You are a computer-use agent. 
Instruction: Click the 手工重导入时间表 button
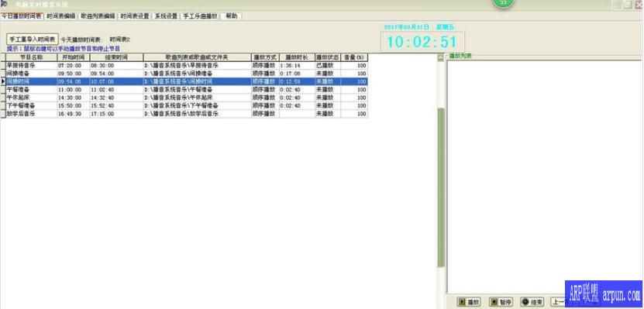tap(33, 39)
